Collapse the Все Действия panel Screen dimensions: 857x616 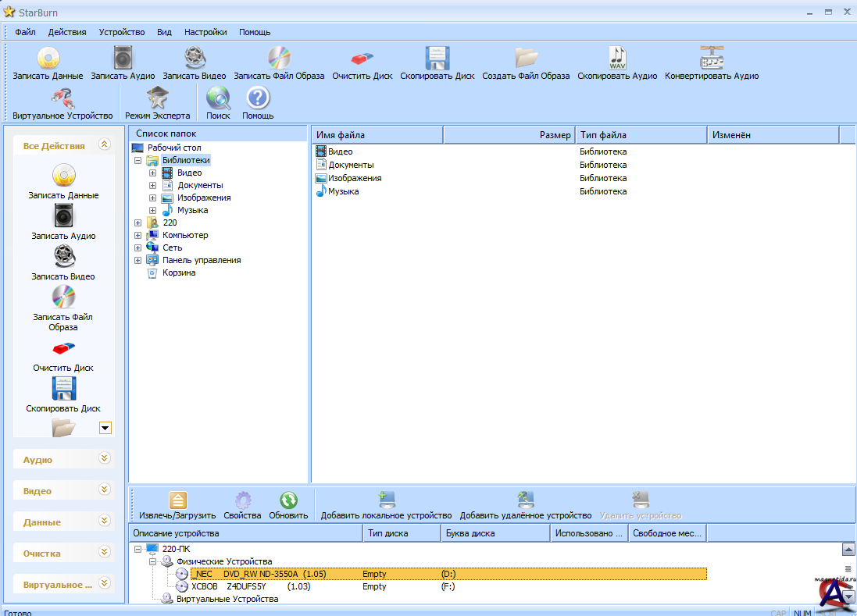pos(103,144)
